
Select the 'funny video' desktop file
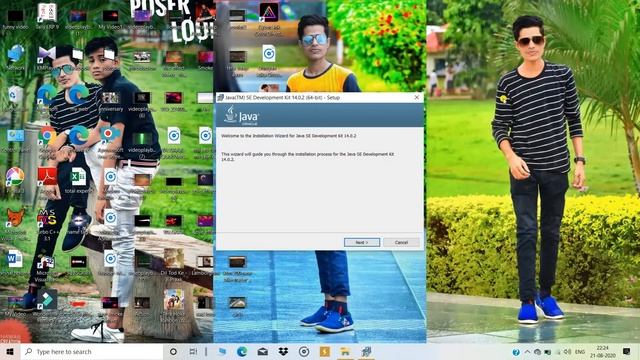[x=16, y=19]
